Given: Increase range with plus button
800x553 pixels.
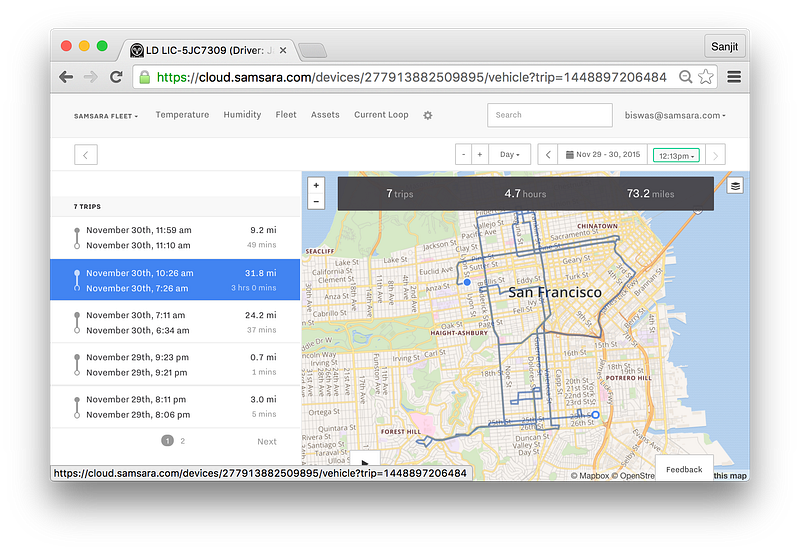Looking at the screenshot, I should pos(480,155).
